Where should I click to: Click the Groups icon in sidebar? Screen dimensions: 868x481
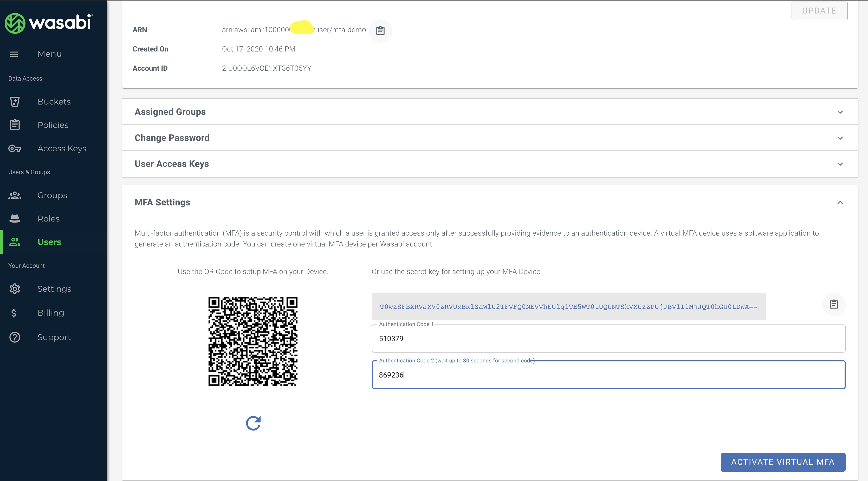coord(14,195)
